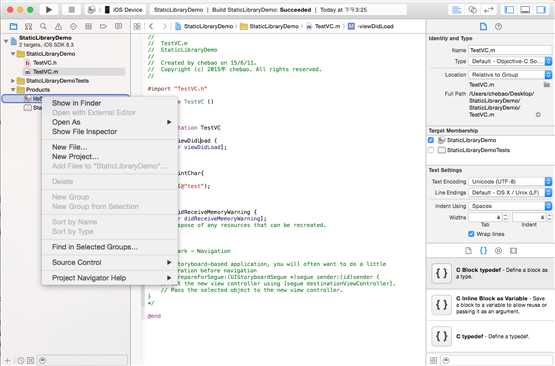
Task: Collapse the StaticLibraryDemo group folder
Action: coord(13,54)
